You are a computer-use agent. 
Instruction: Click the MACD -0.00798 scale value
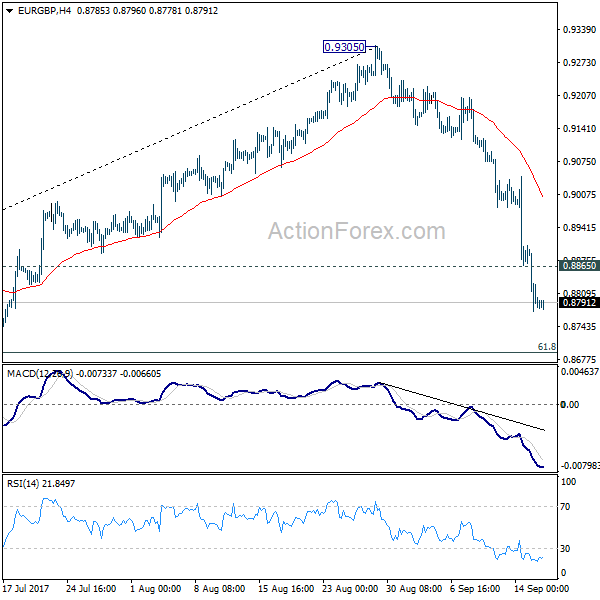[x=580, y=466]
